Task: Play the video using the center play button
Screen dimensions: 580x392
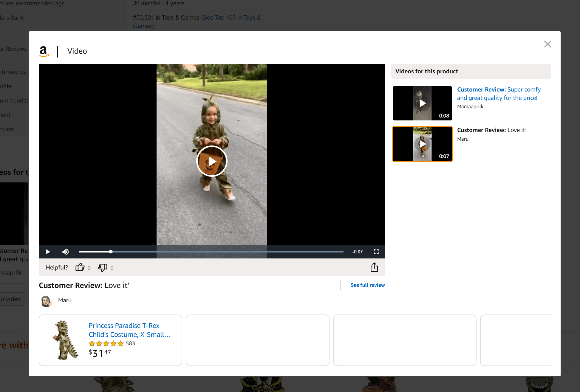Action: tap(212, 161)
